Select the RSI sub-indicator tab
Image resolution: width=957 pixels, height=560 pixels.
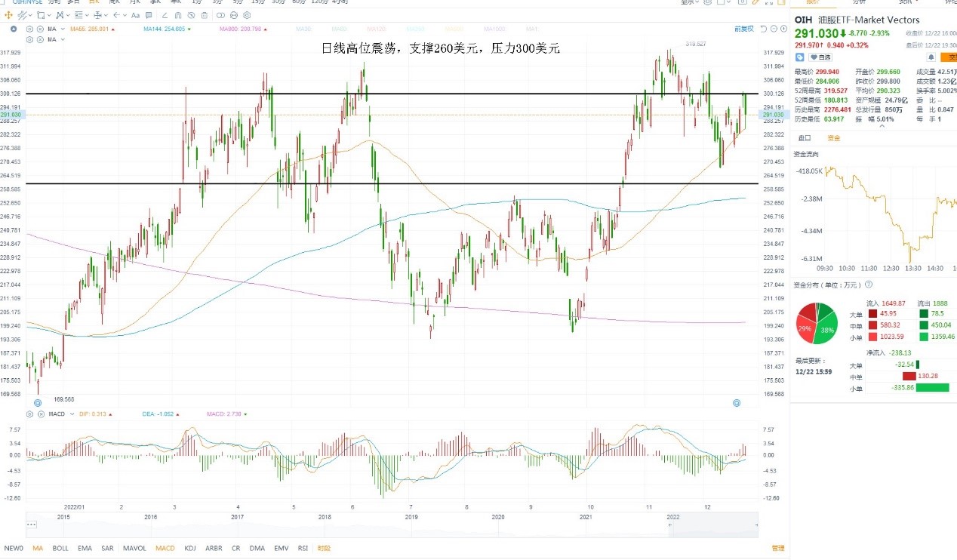coord(303,548)
